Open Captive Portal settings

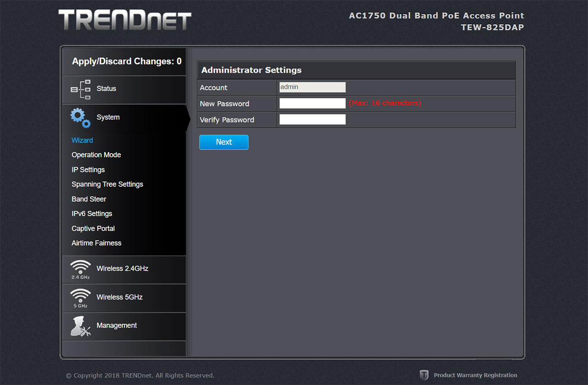(x=93, y=229)
